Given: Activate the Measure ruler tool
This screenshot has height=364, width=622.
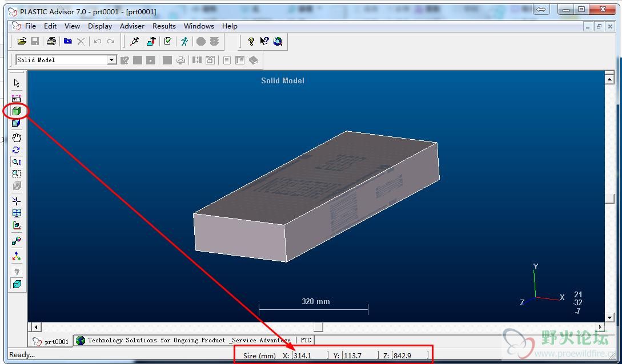Looking at the screenshot, I should coord(16,98).
